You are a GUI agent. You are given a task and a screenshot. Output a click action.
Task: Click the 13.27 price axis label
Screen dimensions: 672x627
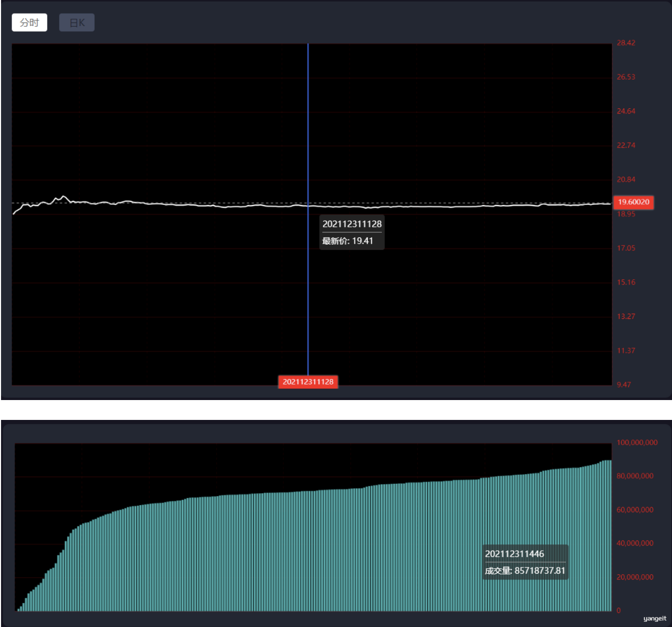point(625,316)
